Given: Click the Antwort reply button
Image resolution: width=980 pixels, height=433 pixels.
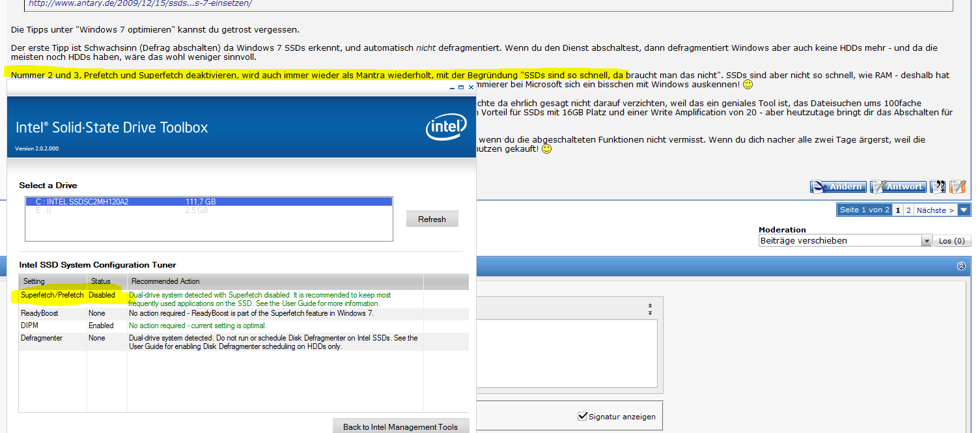Looking at the screenshot, I should pos(897,187).
